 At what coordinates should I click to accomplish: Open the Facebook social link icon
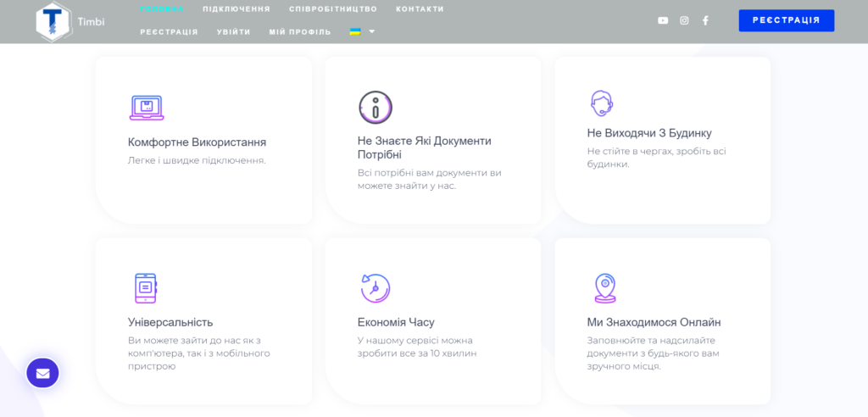tap(705, 20)
